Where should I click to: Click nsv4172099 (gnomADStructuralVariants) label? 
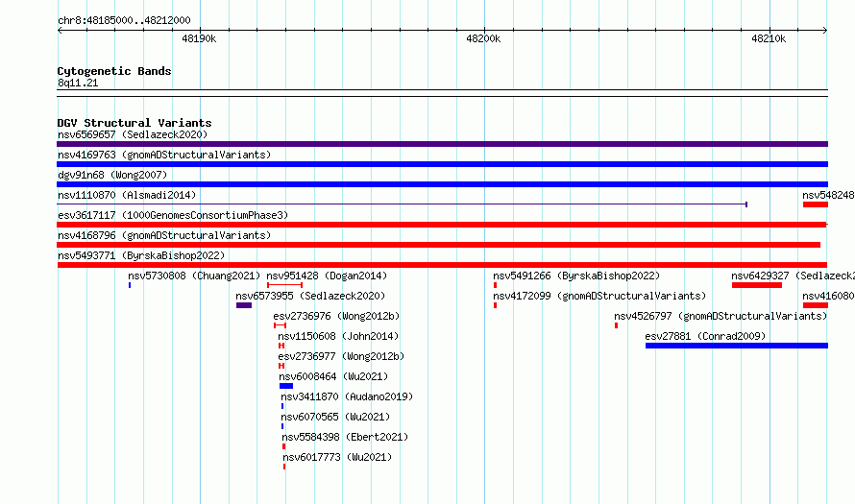(x=599, y=296)
